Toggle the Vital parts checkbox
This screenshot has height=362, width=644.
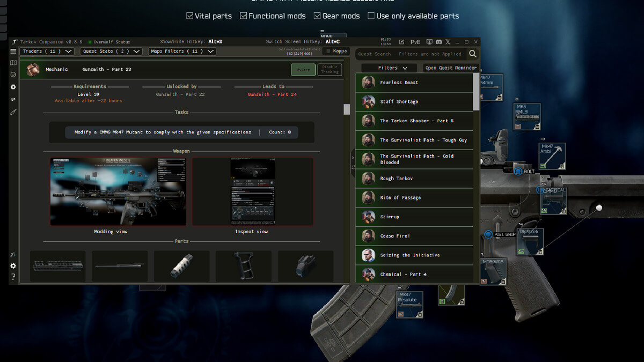189,16
